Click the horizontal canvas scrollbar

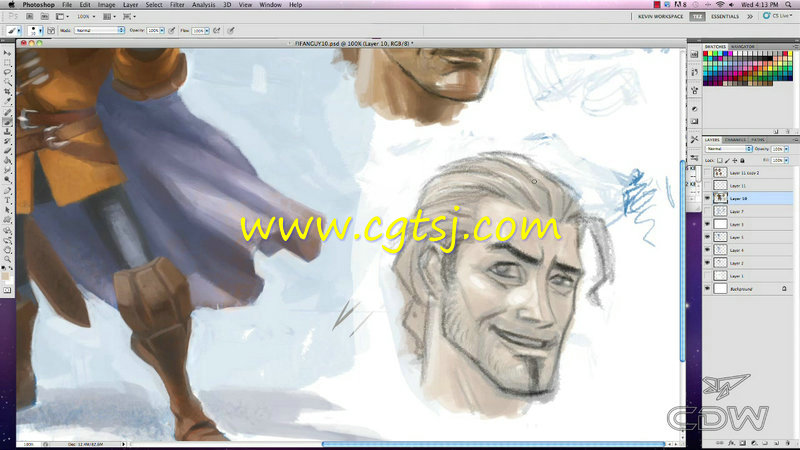coord(493,444)
